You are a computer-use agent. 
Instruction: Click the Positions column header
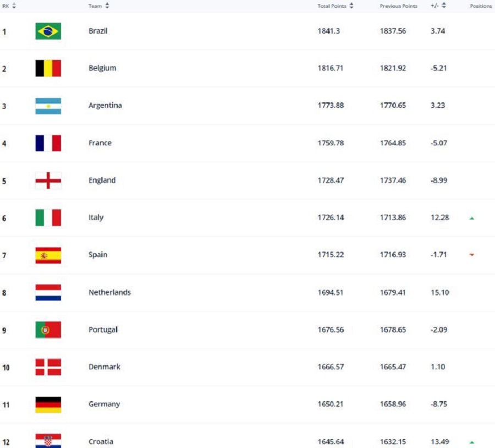coord(481,6)
